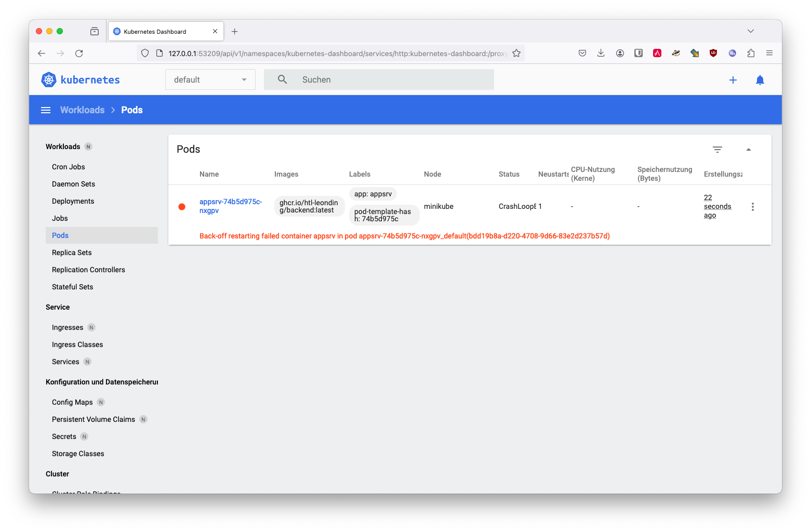This screenshot has width=811, height=532.
Task: Click the CrashLoop status cell
Action: [517, 206]
